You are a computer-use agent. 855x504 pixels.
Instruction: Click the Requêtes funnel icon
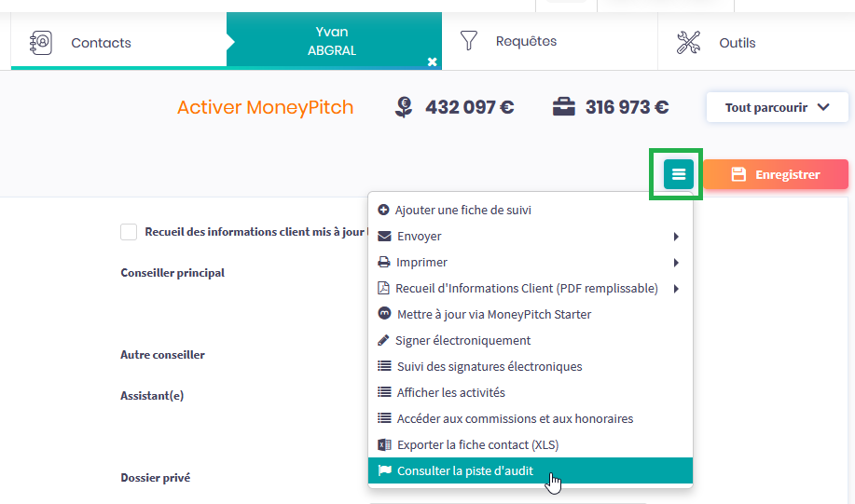pos(468,41)
